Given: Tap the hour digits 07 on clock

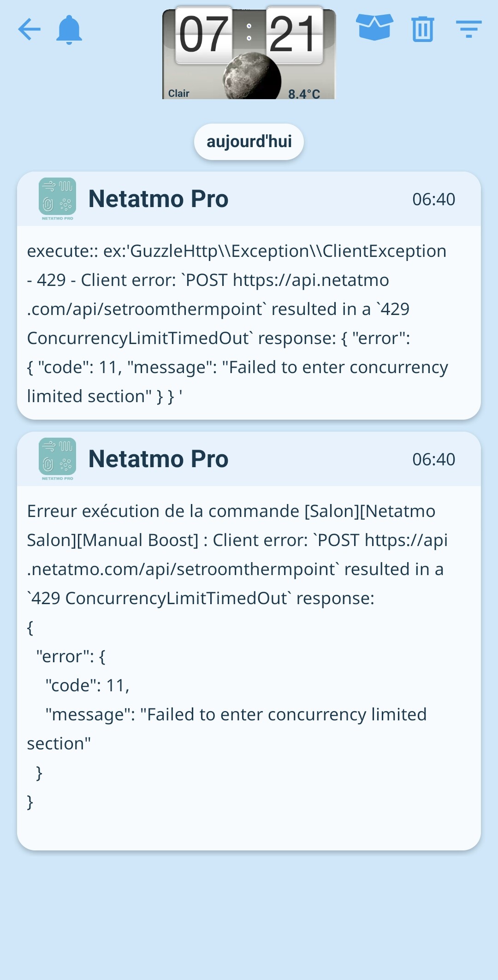Looking at the screenshot, I should click(x=204, y=35).
